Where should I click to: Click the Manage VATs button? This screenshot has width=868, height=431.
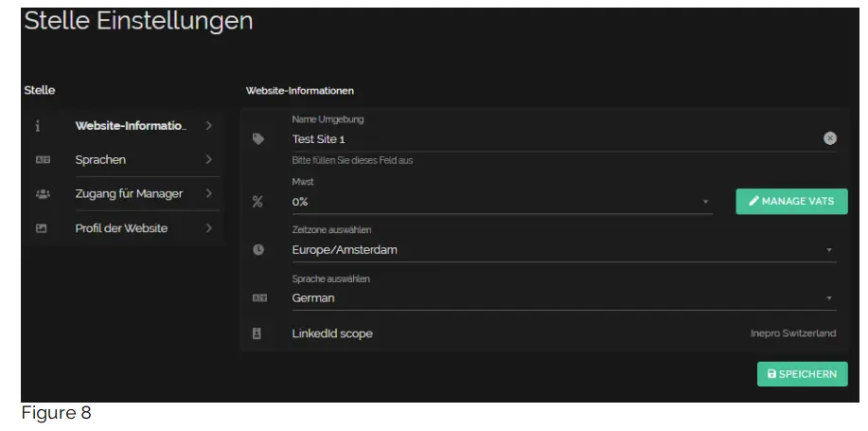point(791,201)
